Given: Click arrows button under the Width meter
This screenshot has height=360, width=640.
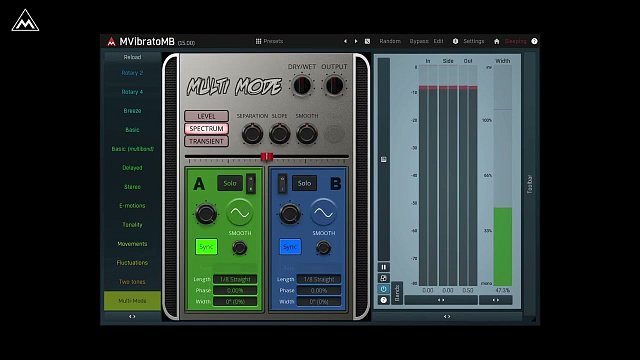Looking at the screenshot, I should (x=496, y=300).
